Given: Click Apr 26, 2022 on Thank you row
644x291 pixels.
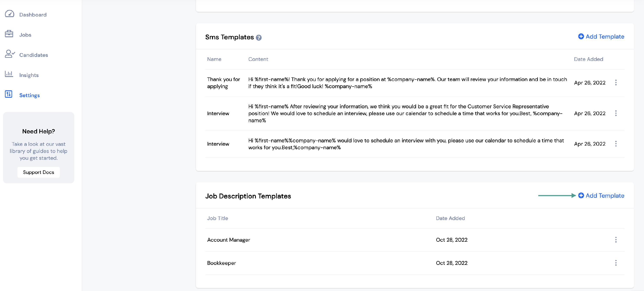Looking at the screenshot, I should point(590,83).
